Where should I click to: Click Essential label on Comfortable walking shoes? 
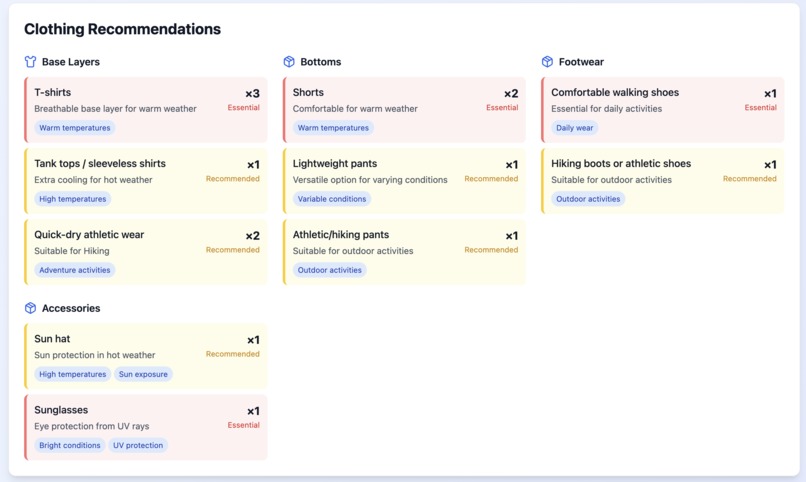[x=761, y=107]
